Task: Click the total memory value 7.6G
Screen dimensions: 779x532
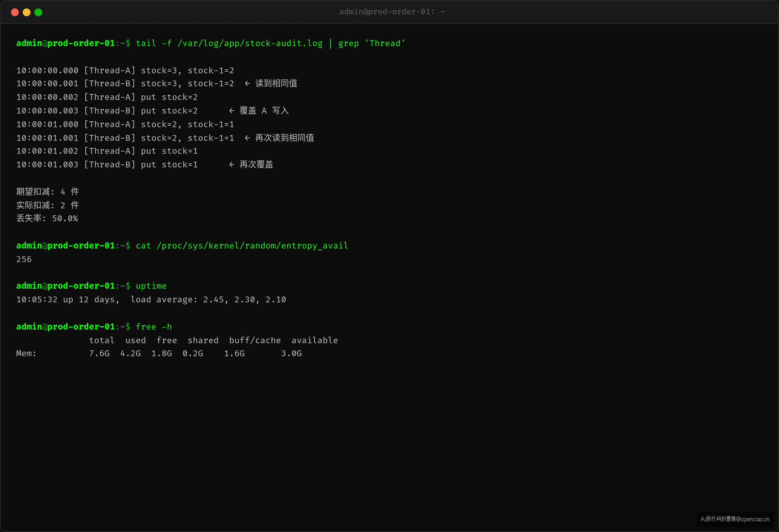Action: [x=99, y=354]
